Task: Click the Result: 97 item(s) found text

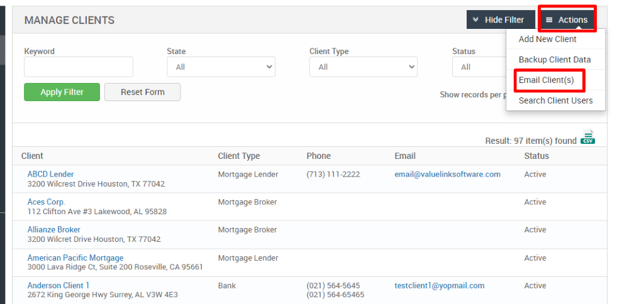Action: coord(531,141)
